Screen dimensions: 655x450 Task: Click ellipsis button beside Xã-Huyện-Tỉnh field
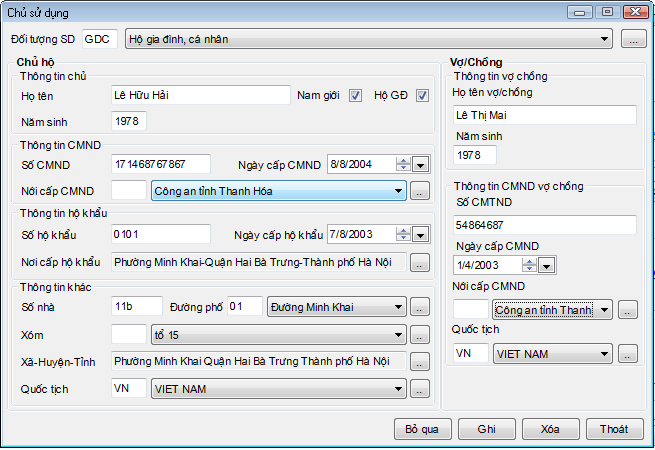(x=420, y=361)
